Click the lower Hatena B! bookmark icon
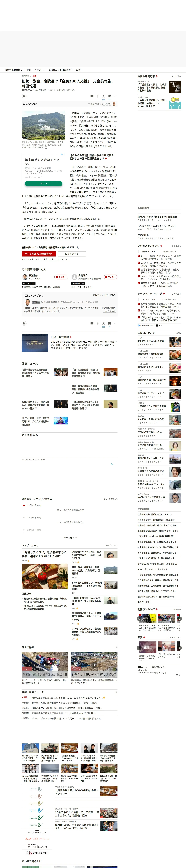 coord(109,323)
